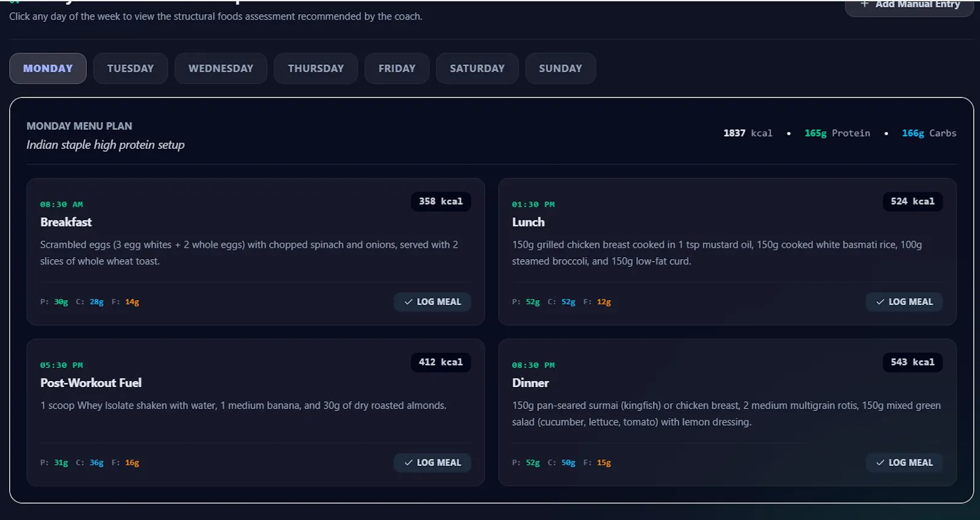Click Dinner carbs value 50g
980x520 pixels.
tap(568, 463)
